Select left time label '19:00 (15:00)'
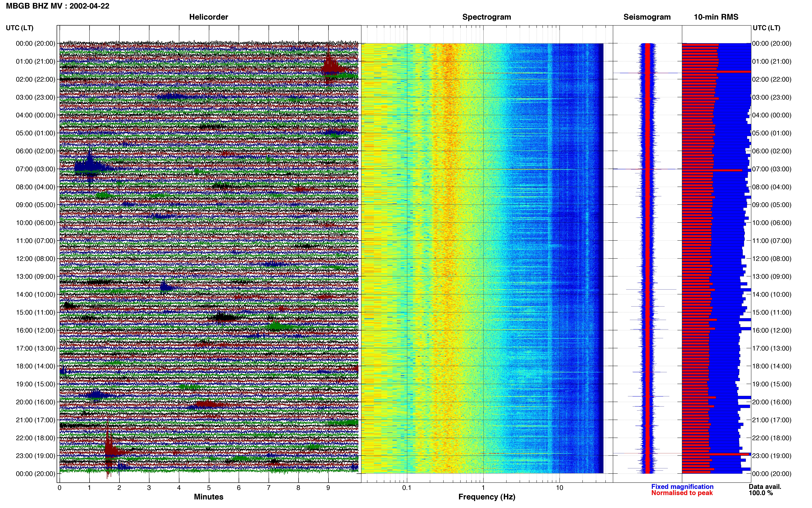The image size is (812, 508). 35,384
